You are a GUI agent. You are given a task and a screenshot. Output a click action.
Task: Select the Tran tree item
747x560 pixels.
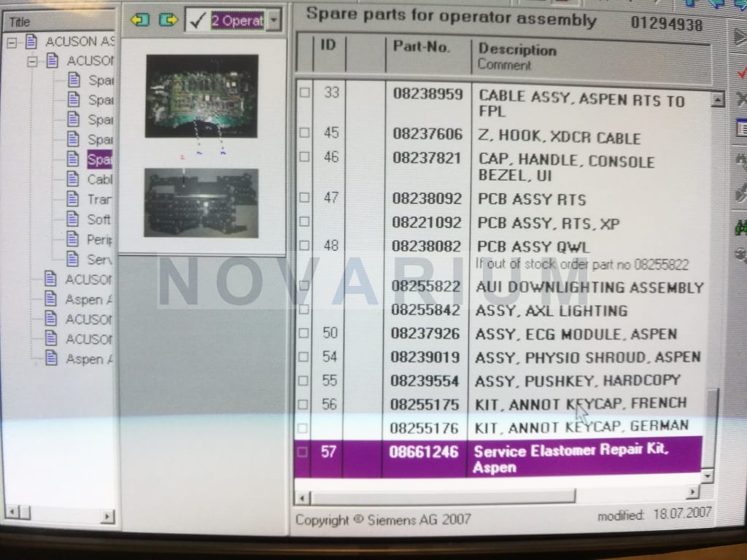[99, 200]
